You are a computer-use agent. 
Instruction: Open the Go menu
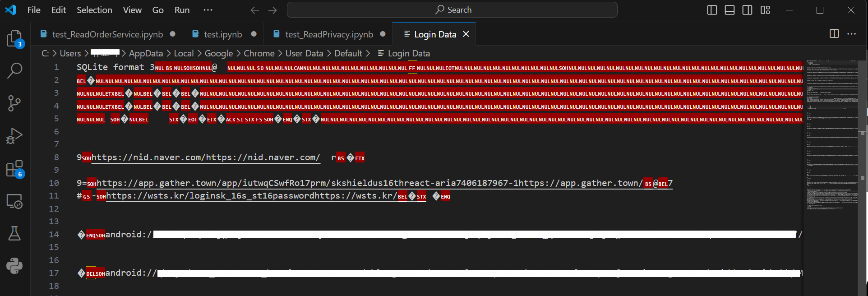(158, 10)
